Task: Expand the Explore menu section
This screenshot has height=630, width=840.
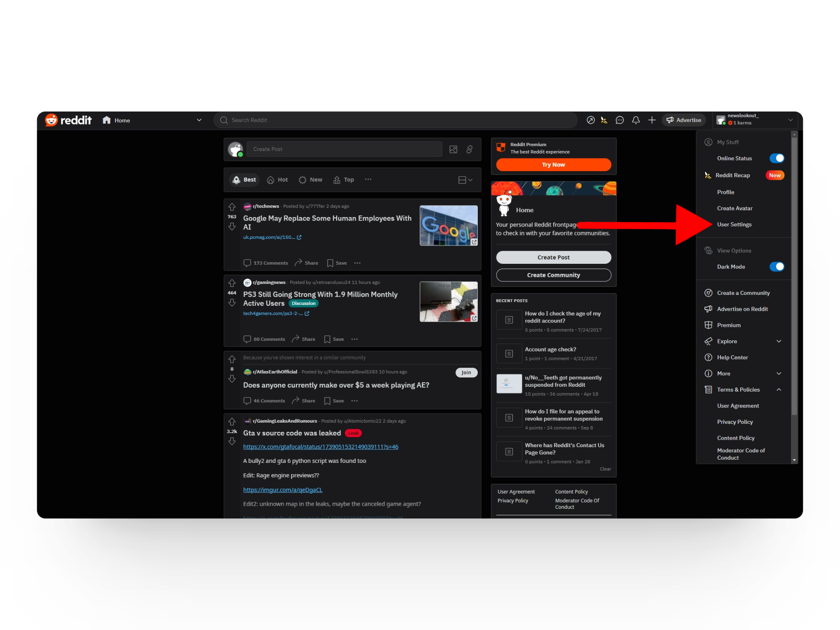Action: (x=779, y=341)
